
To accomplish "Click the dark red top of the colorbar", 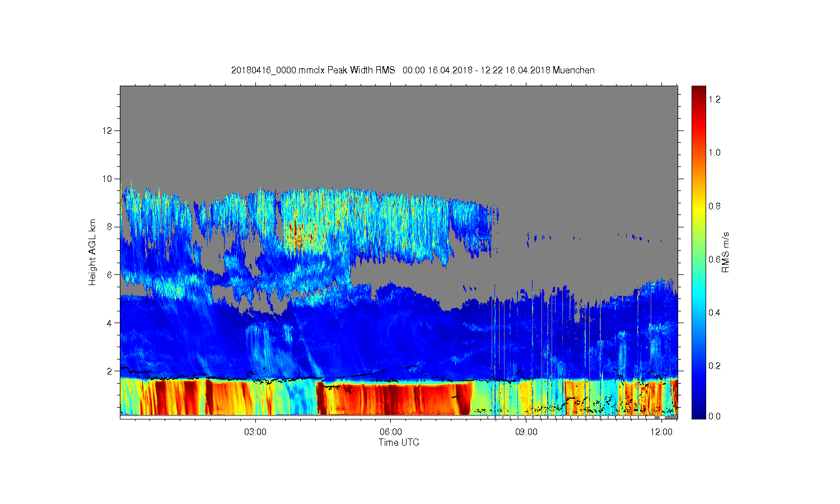I will (x=698, y=92).
